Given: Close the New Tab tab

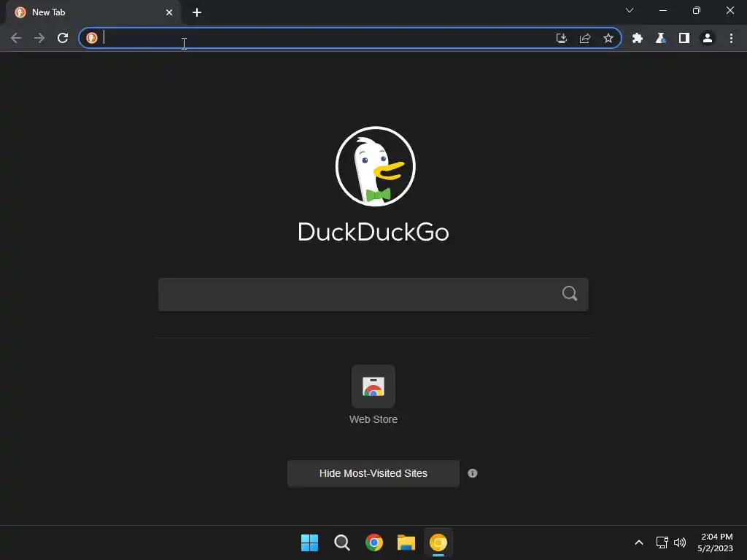Looking at the screenshot, I should (x=169, y=12).
